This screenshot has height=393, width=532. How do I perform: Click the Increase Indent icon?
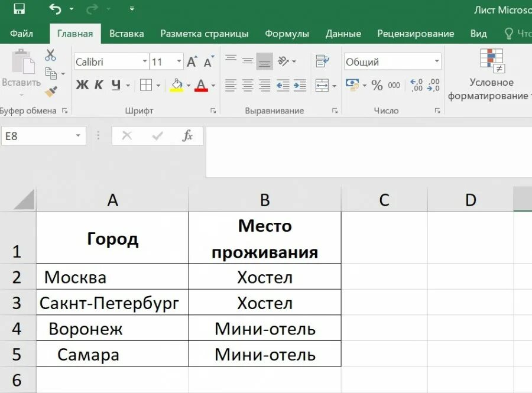300,85
